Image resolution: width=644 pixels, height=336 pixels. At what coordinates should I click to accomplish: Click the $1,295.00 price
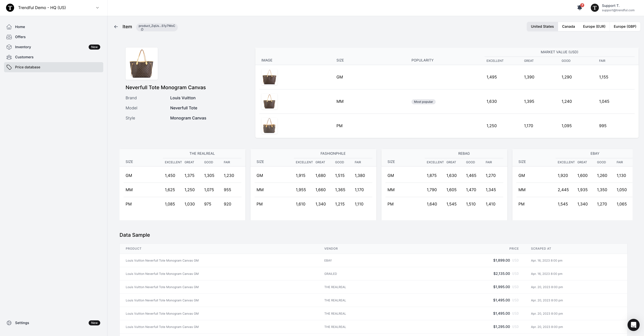[x=501, y=327]
